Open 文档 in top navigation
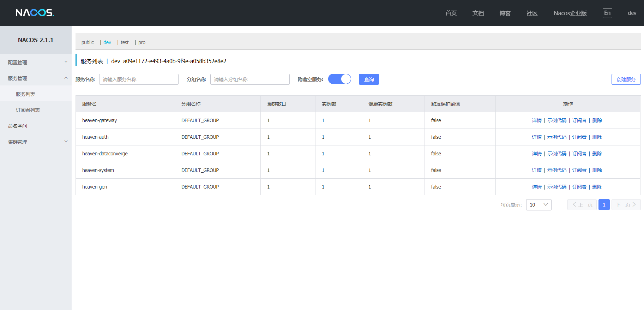644x310 pixels. 478,13
